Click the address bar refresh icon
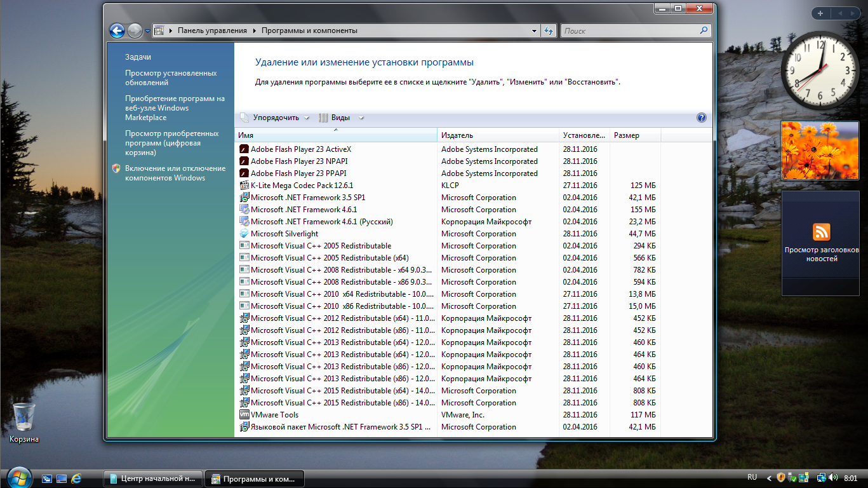This screenshot has height=488, width=868. [549, 30]
